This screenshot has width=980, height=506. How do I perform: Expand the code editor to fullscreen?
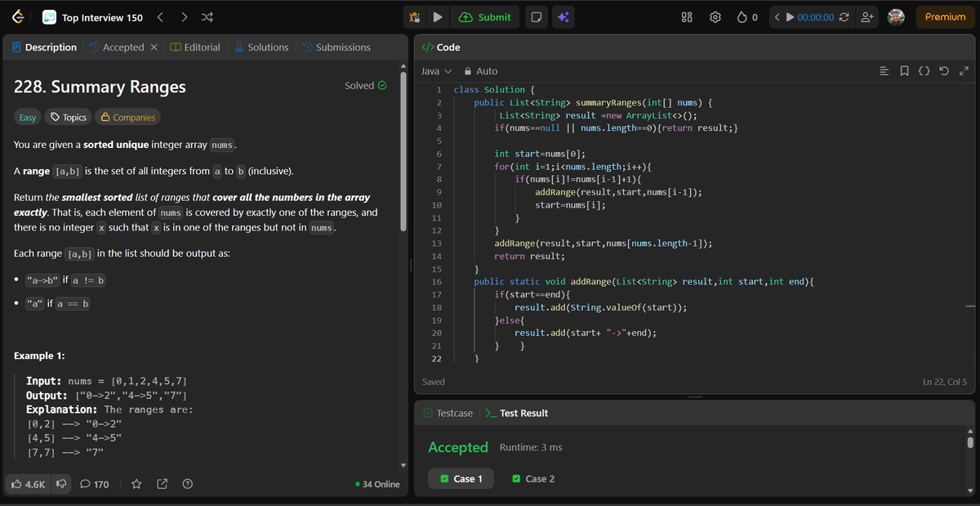click(x=964, y=71)
